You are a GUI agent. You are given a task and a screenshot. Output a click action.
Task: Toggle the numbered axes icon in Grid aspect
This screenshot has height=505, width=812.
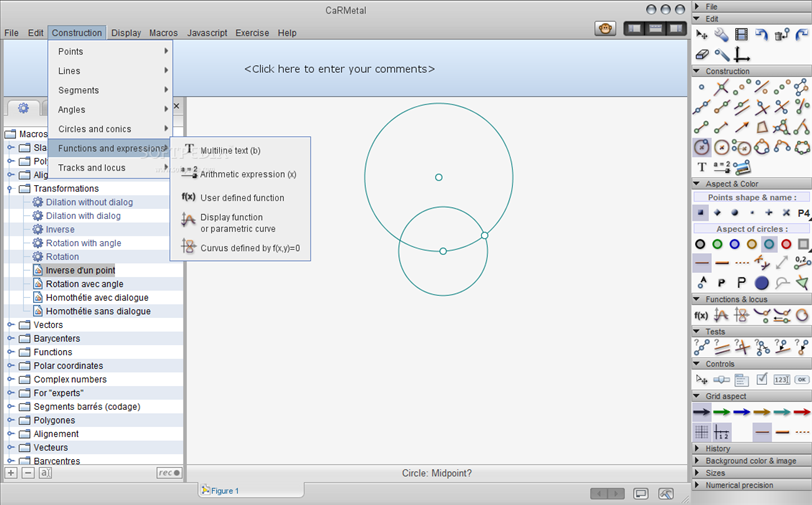721,431
